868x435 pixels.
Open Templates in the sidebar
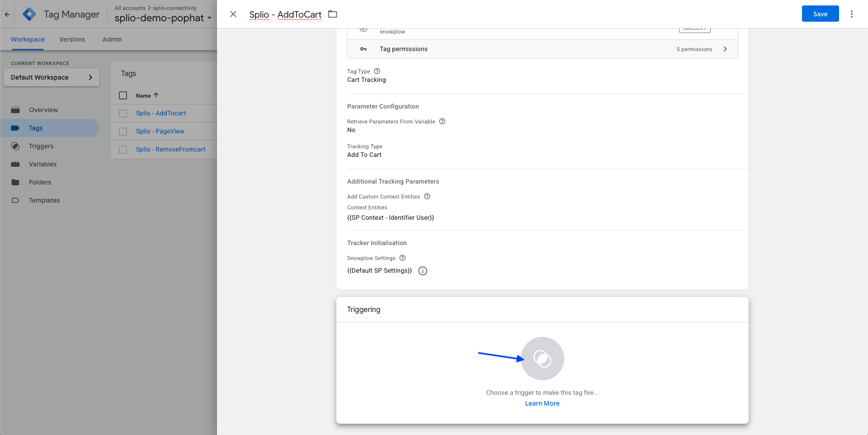tap(44, 200)
